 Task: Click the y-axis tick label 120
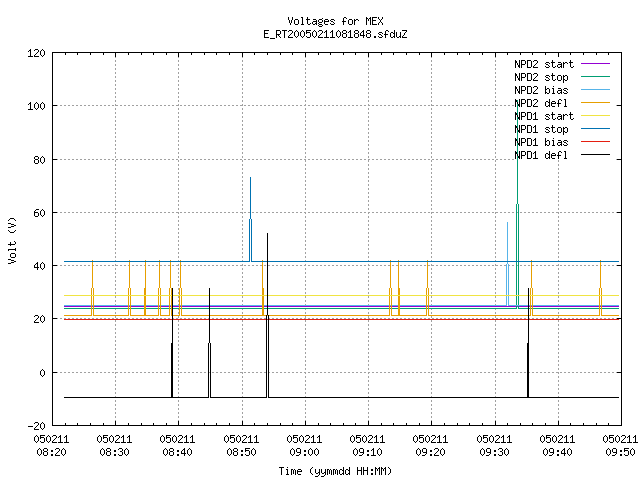click(x=36, y=53)
